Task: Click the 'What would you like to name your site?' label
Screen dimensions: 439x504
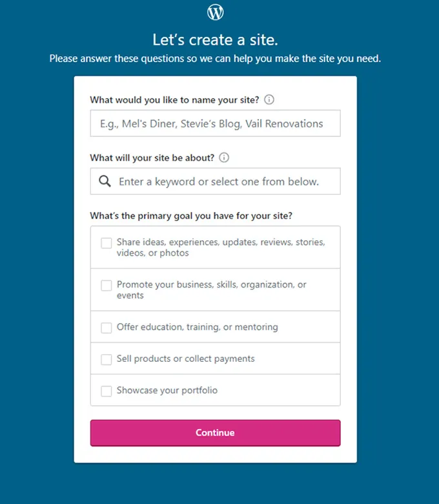Action: click(174, 100)
